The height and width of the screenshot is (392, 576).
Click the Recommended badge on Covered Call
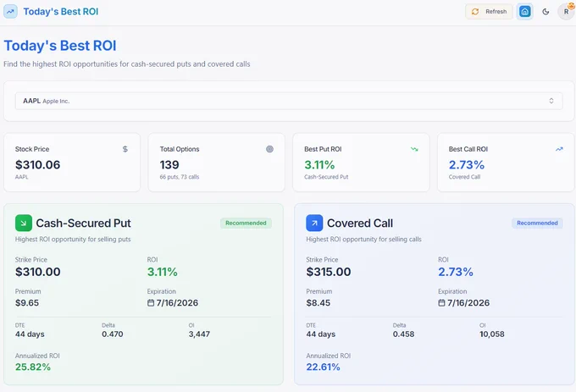tap(537, 224)
